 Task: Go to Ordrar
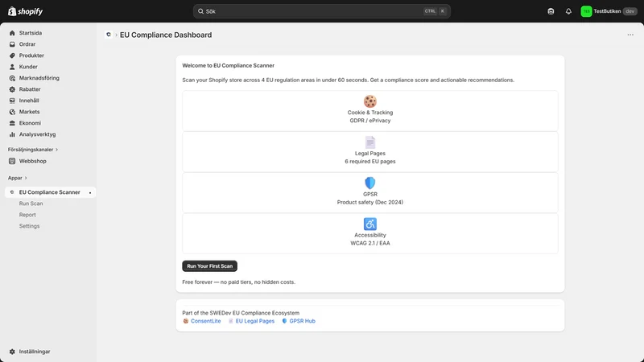pyautogui.click(x=27, y=44)
